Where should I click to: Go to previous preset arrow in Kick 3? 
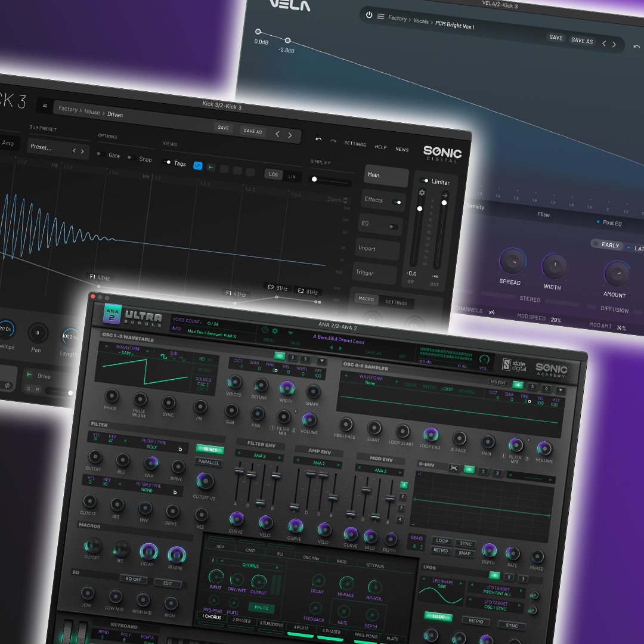click(x=277, y=134)
